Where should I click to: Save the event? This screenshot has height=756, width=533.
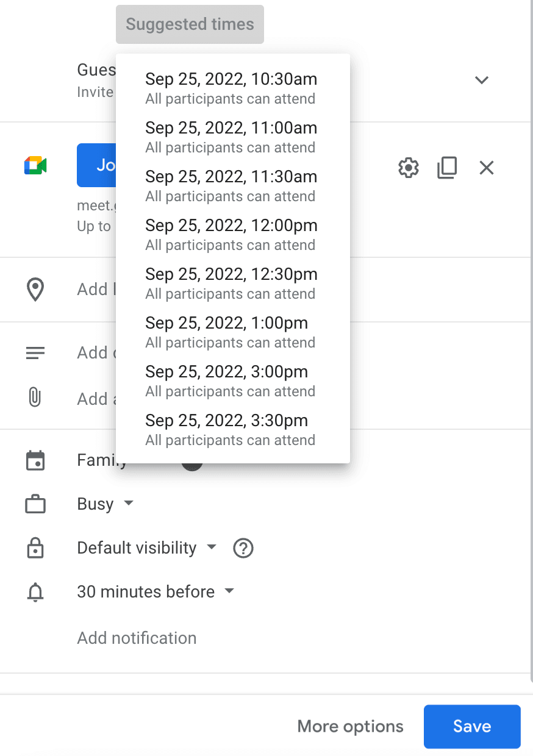[x=471, y=726]
